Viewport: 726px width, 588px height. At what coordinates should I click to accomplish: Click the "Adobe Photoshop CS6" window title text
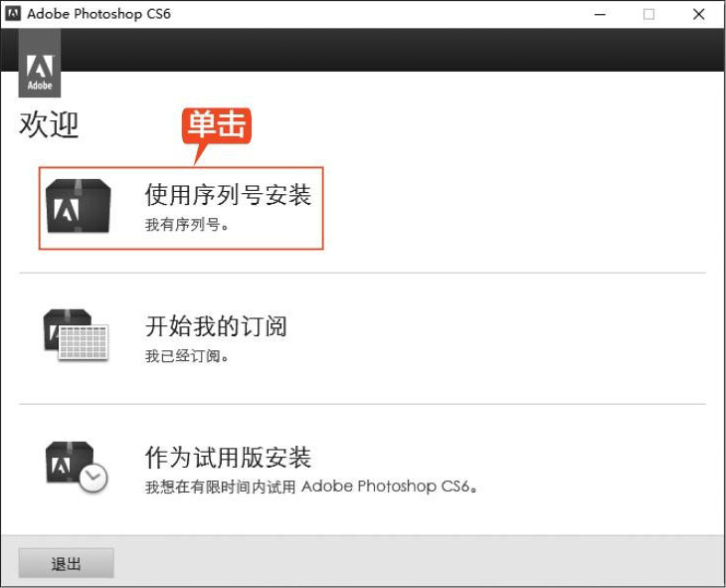99,14
